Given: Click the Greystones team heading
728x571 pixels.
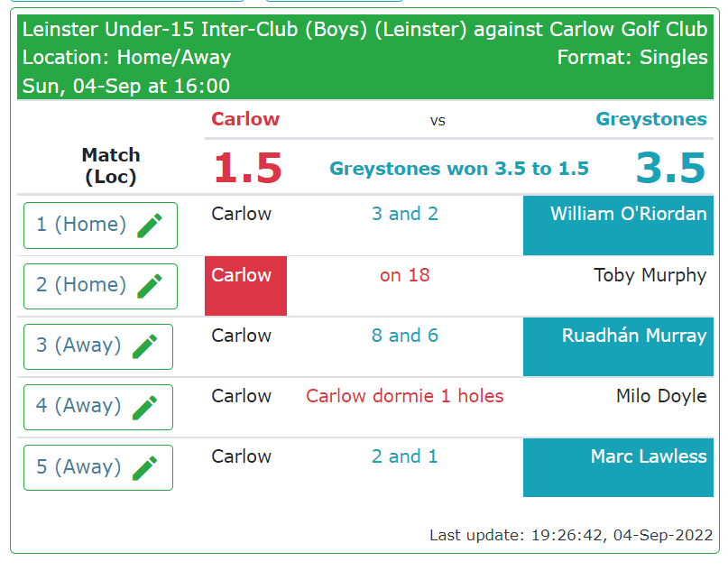Looking at the screenshot, I should tap(651, 119).
